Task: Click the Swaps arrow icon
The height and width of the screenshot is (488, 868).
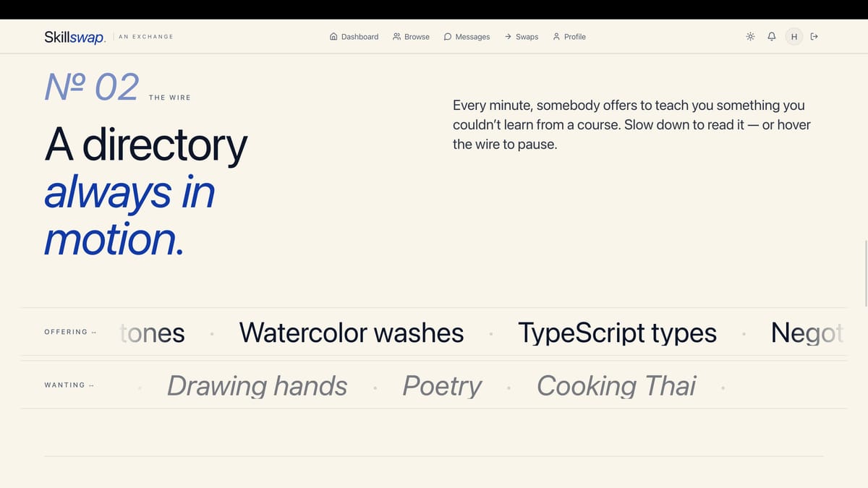Action: click(x=509, y=37)
